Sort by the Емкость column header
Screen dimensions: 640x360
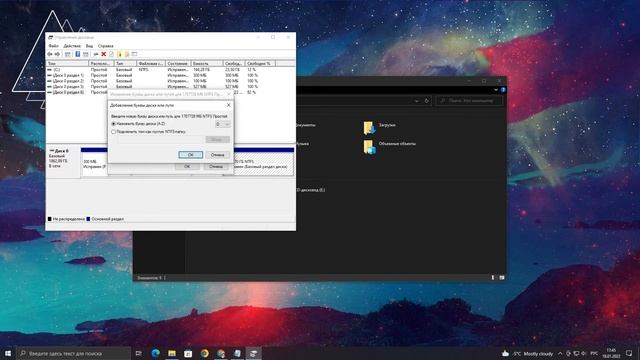(x=207, y=64)
